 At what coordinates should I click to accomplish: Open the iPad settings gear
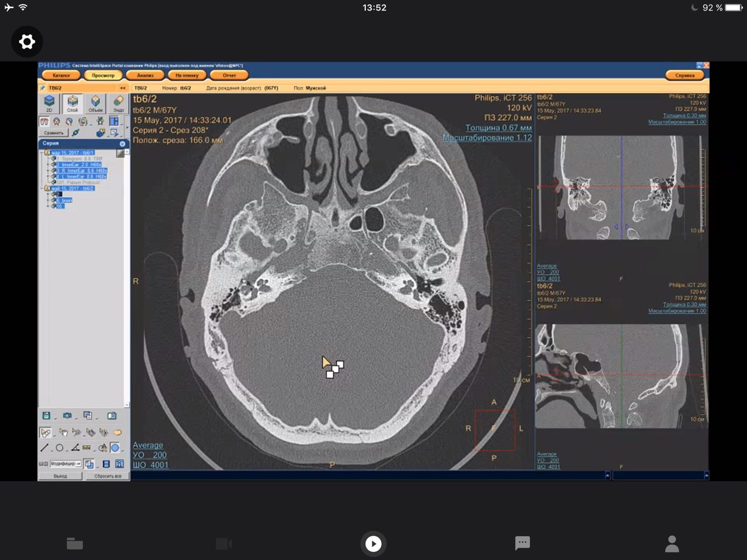[27, 41]
